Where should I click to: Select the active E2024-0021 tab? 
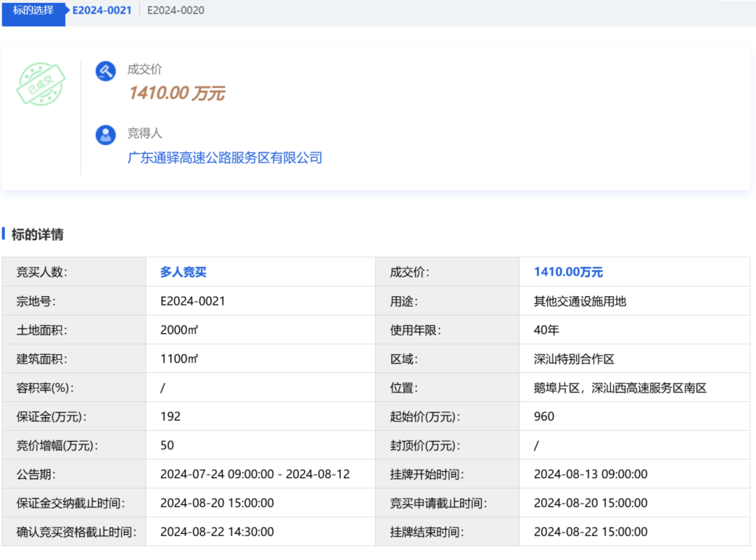pyautogui.click(x=102, y=10)
